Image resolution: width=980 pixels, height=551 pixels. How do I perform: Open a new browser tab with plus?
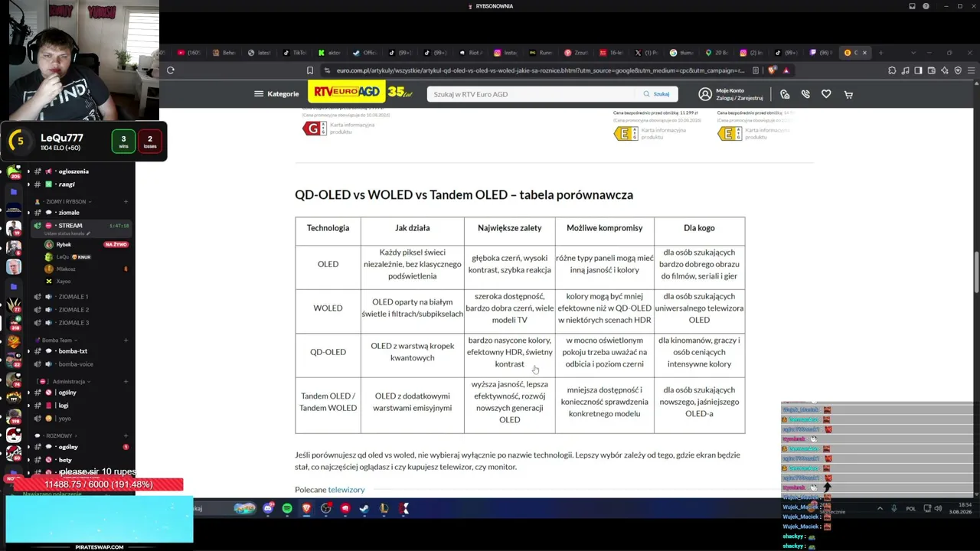(880, 53)
